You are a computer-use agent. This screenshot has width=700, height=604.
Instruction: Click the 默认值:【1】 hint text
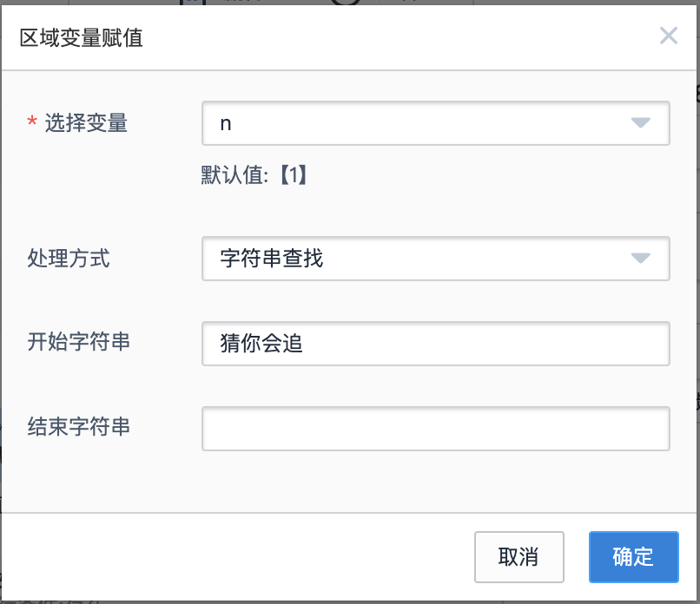coord(254,175)
